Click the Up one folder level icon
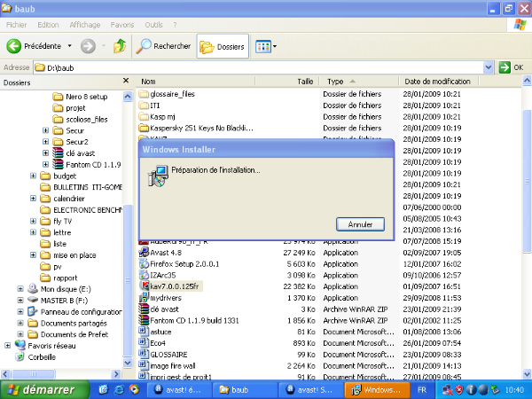532x399 pixels. (120, 46)
